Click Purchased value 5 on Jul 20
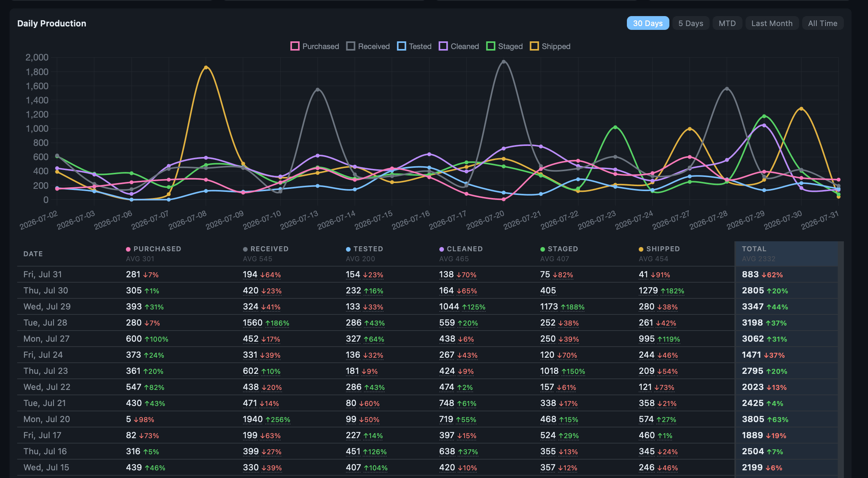868x478 pixels. [x=129, y=419]
